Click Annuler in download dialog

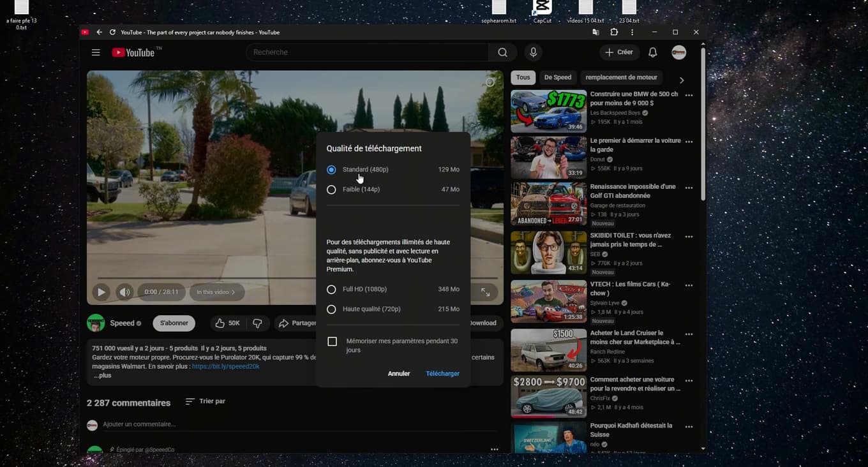click(x=399, y=374)
